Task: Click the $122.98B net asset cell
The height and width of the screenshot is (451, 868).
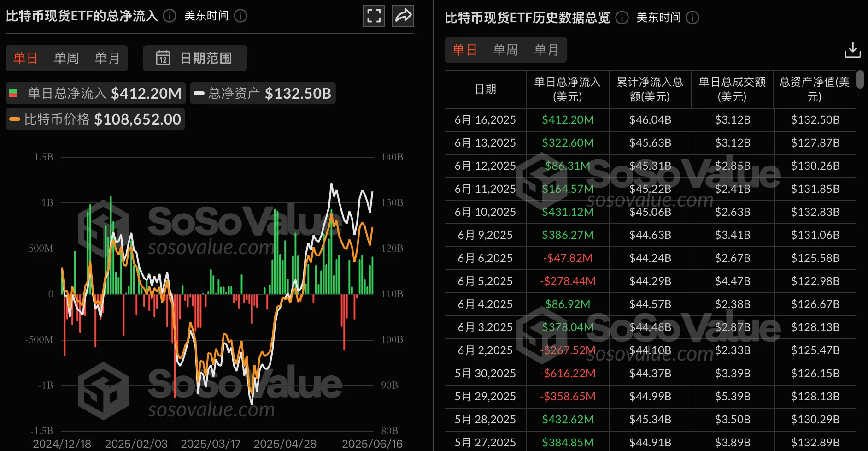Action: (x=815, y=281)
